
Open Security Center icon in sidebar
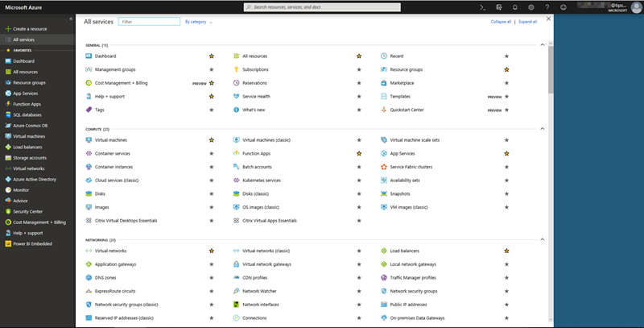coord(7,211)
